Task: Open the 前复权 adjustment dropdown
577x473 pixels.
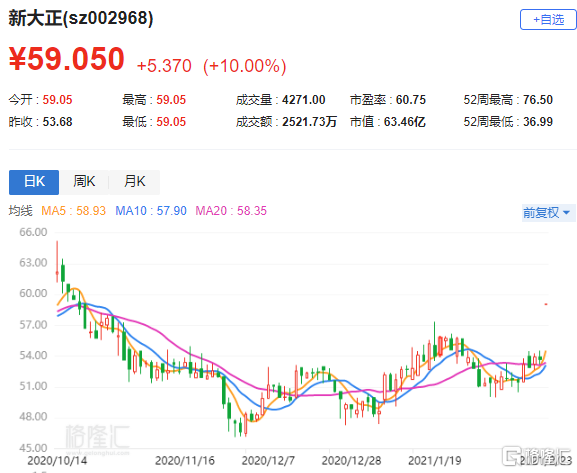Action: coord(548,213)
